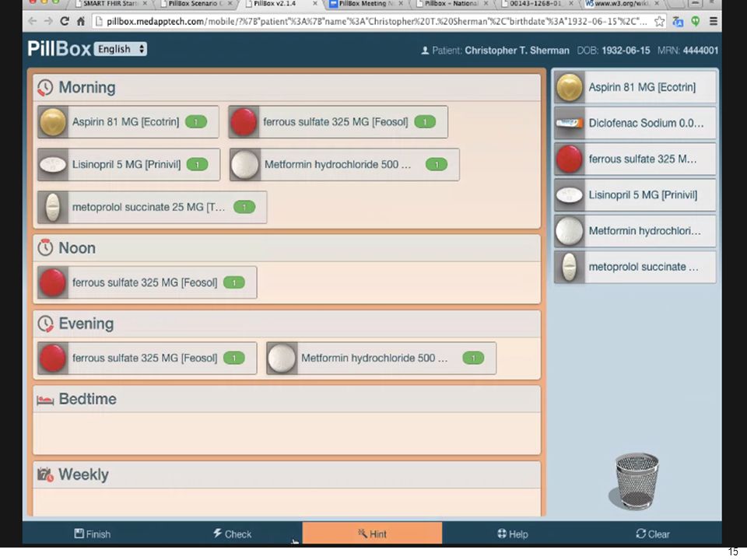Close the PillBox v2.1.4 tab

coord(315,4)
